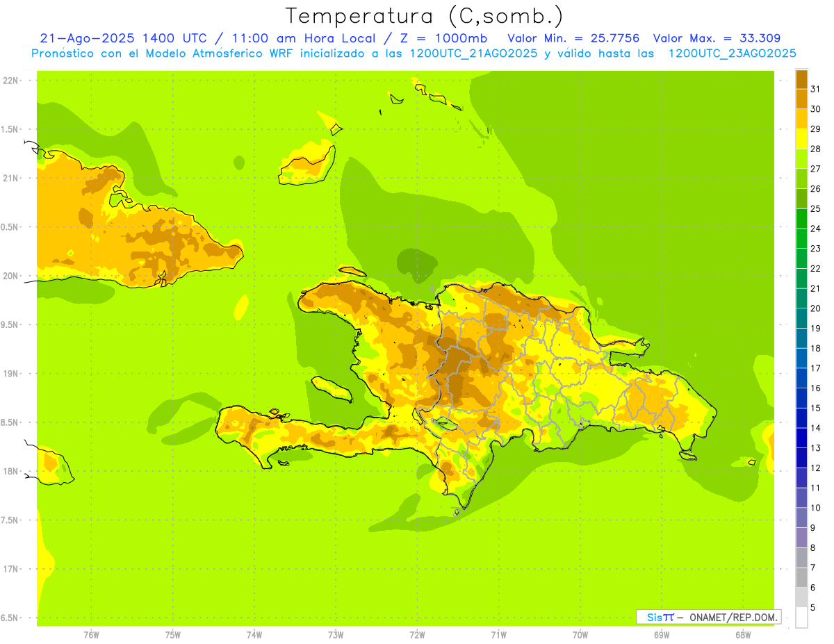This screenshot has width=834, height=644.
Task: Click the legend value "22"
Action: point(816,268)
